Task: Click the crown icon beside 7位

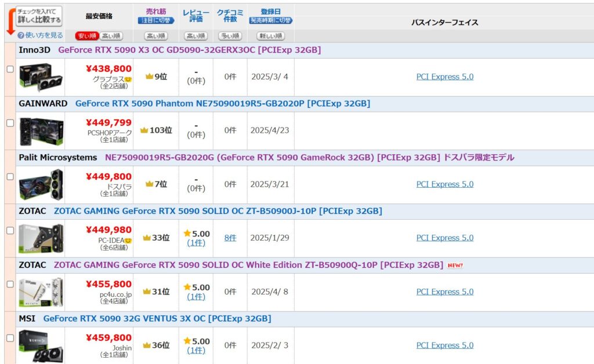Action: tap(149, 184)
